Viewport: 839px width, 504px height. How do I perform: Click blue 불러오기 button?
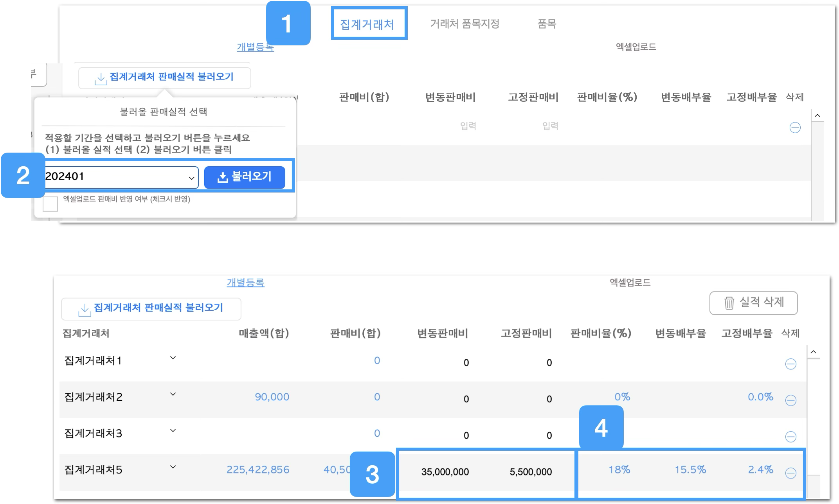[x=245, y=177]
